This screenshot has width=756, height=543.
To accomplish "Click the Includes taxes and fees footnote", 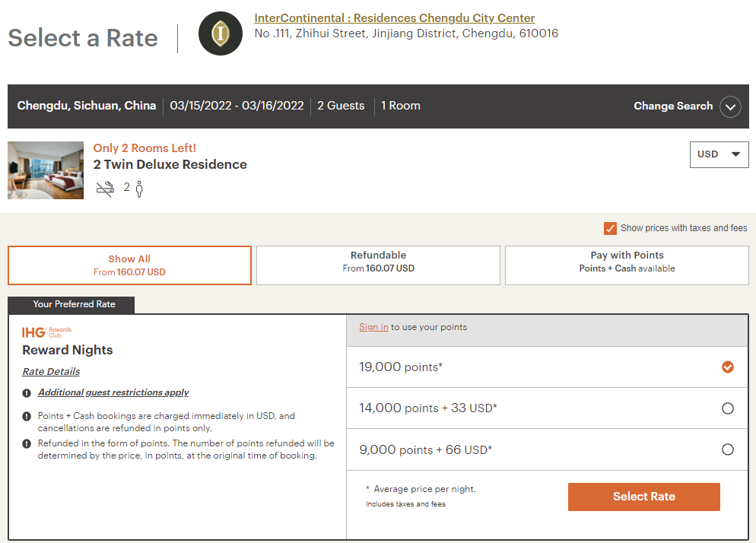I will click(x=405, y=504).
